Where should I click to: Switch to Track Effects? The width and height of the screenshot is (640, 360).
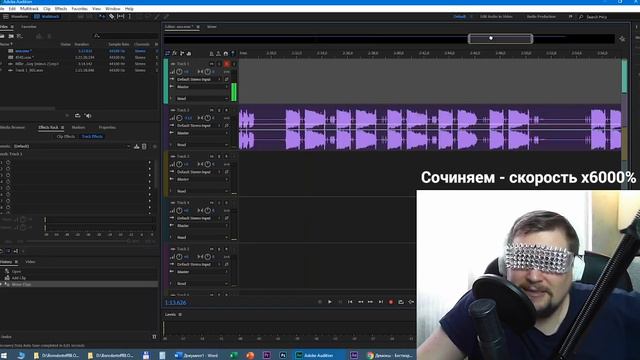[92, 136]
